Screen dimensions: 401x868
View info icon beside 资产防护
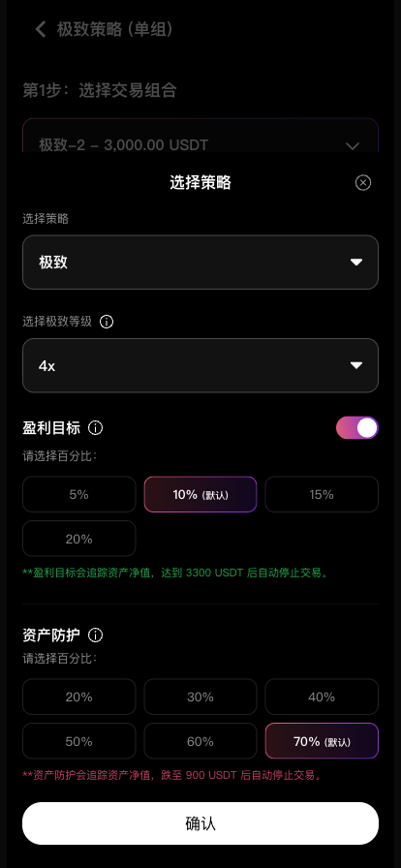[x=95, y=635]
